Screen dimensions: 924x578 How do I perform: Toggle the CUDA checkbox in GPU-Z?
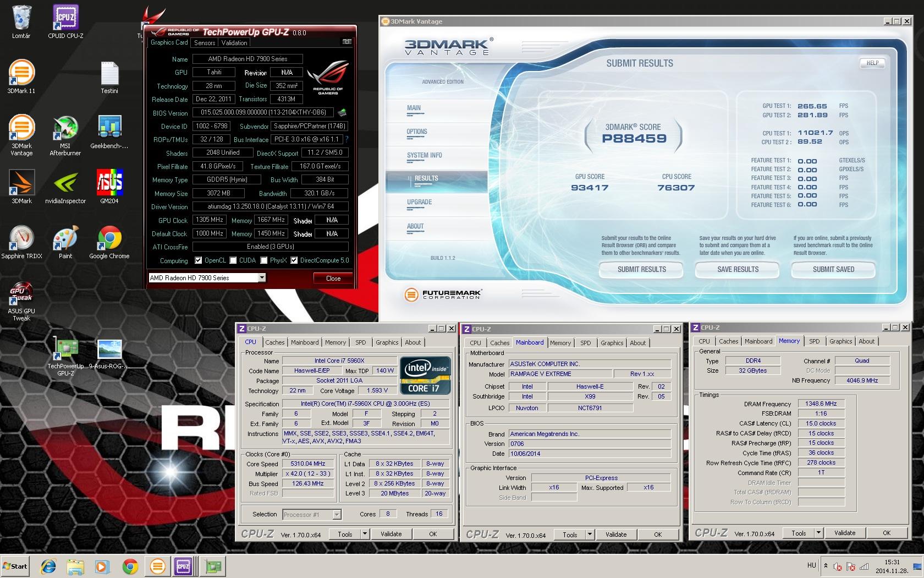(233, 260)
